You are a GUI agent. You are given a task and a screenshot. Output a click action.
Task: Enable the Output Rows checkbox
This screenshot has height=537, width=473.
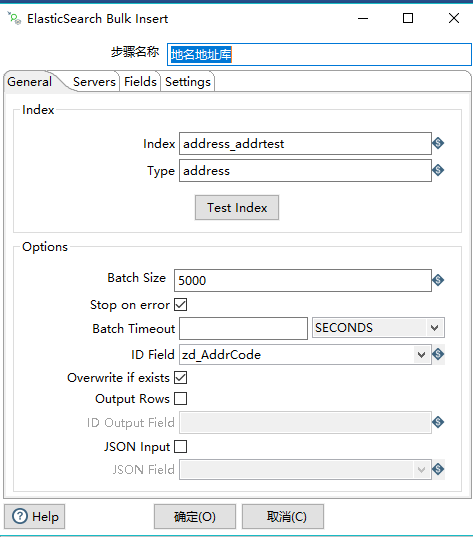[x=181, y=399]
